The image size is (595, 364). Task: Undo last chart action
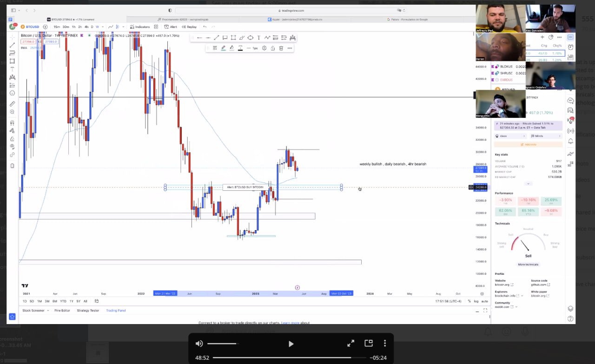(205, 27)
